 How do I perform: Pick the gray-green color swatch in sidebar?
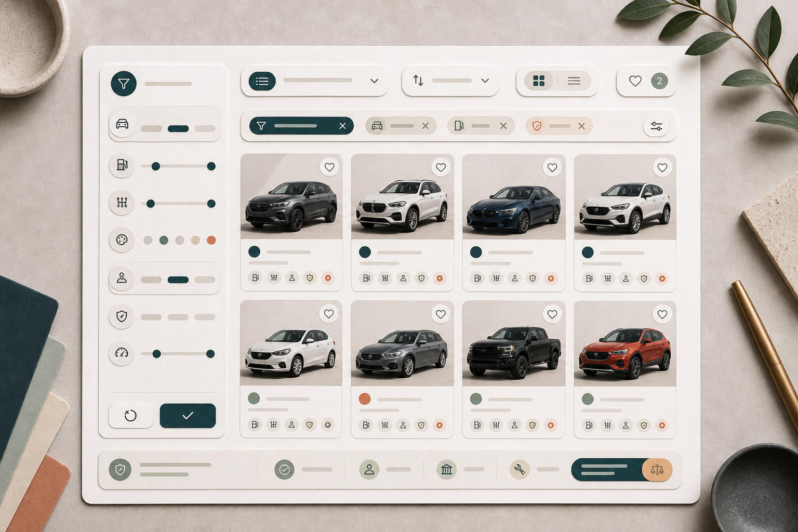click(x=164, y=240)
